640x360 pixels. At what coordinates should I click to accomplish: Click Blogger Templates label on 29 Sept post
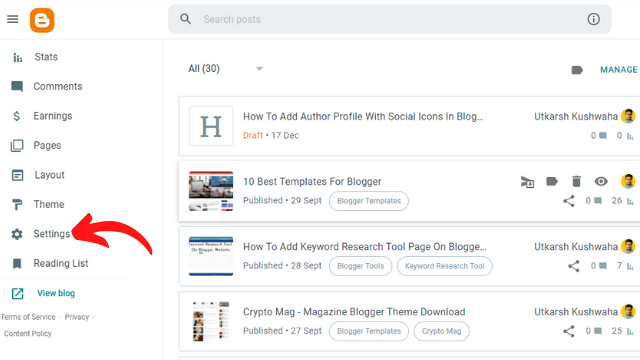pyautogui.click(x=369, y=201)
